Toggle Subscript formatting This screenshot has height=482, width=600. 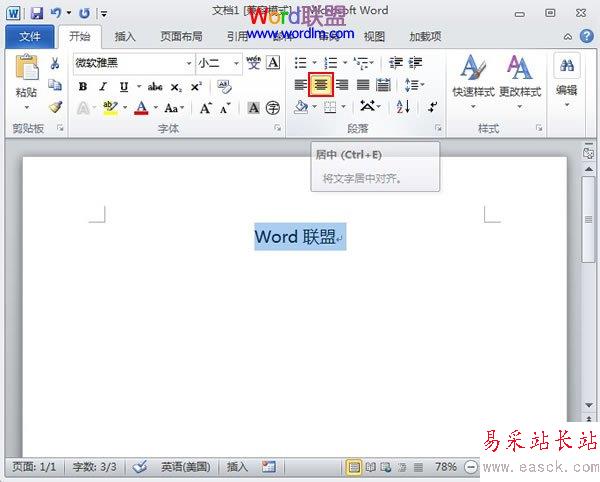[x=176, y=88]
